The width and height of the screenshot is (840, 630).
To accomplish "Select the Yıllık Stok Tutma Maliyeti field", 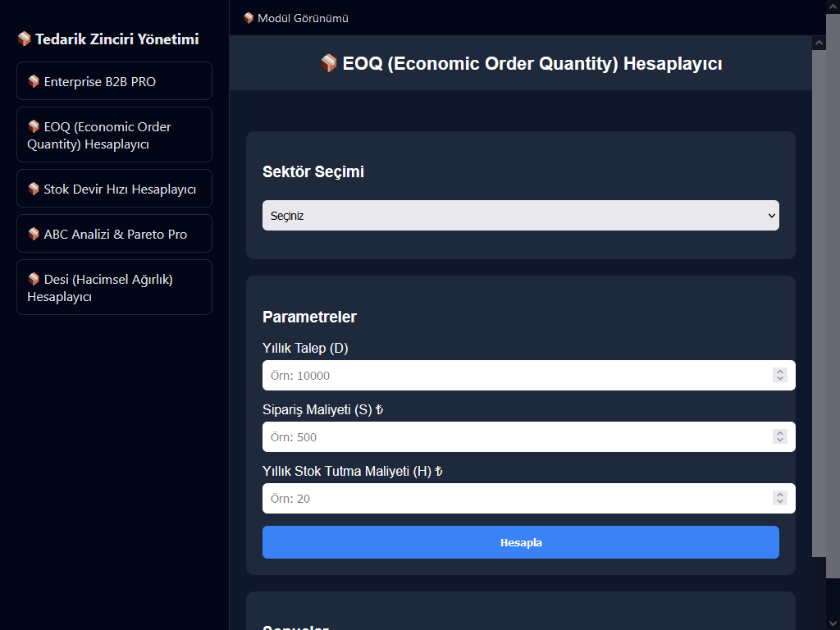I will click(517, 499).
